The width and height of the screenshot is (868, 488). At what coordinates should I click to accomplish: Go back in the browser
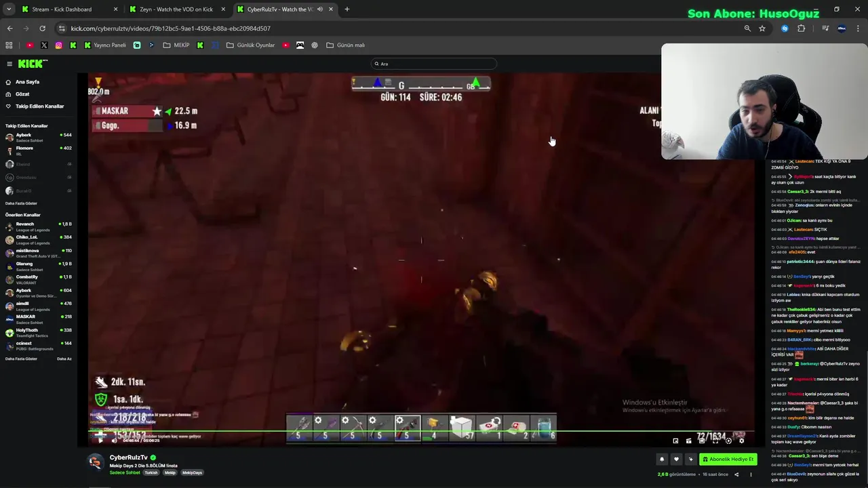(9, 28)
